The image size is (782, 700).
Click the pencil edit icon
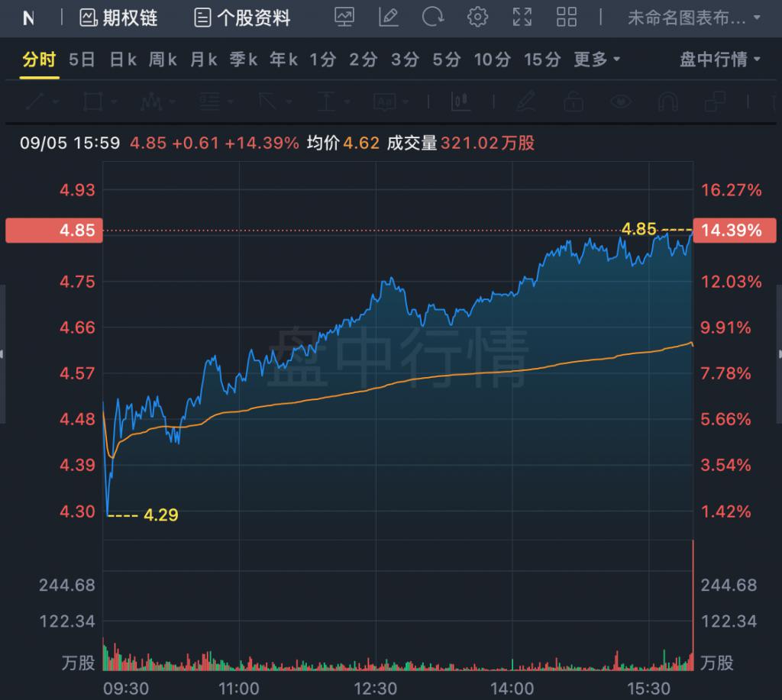389,17
